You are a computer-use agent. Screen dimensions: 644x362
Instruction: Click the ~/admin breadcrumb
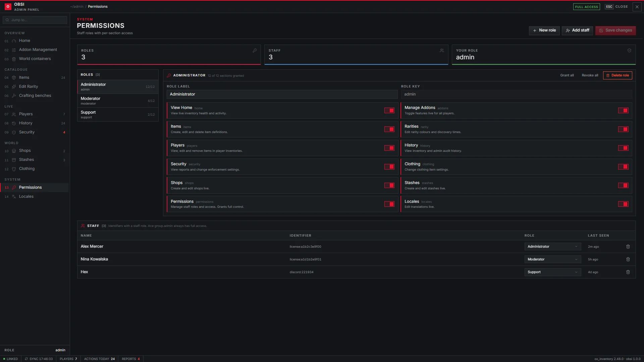[x=77, y=7]
